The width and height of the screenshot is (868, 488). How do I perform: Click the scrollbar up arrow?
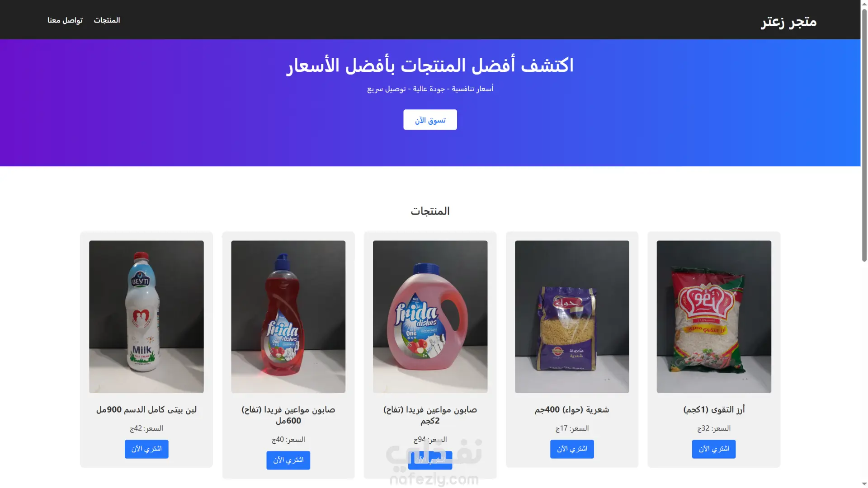point(864,4)
